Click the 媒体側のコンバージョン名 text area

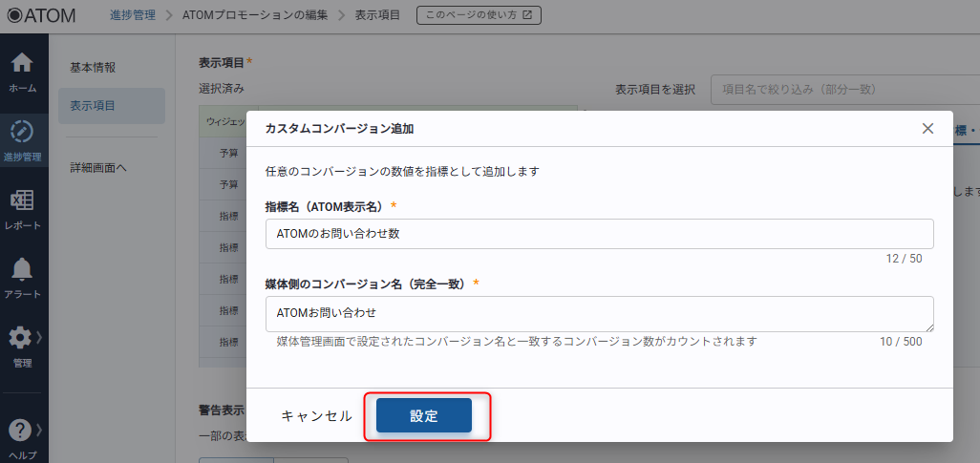(599, 313)
